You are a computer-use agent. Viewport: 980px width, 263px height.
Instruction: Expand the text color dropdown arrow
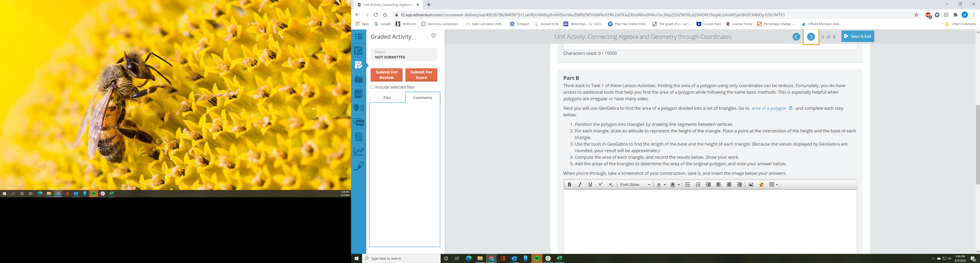665,185
